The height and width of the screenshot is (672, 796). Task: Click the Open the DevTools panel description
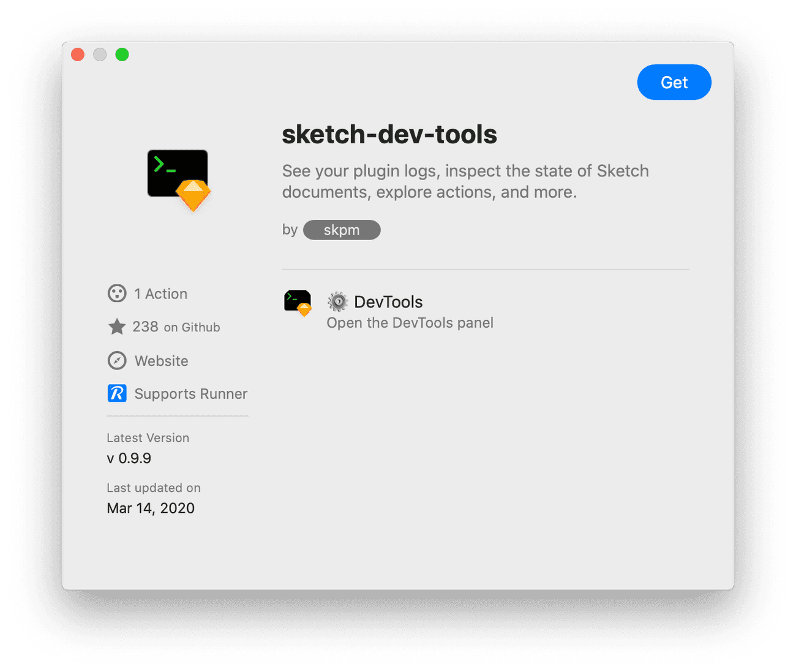[x=410, y=323]
